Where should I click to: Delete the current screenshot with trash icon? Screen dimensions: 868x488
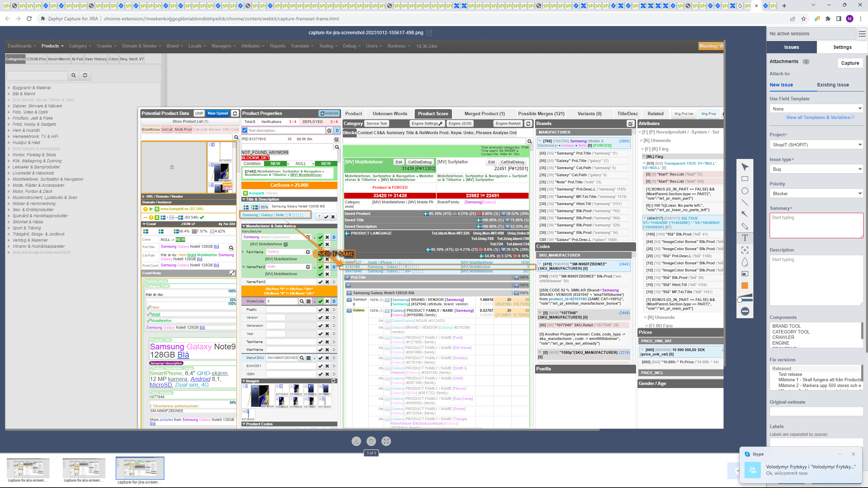371,441
